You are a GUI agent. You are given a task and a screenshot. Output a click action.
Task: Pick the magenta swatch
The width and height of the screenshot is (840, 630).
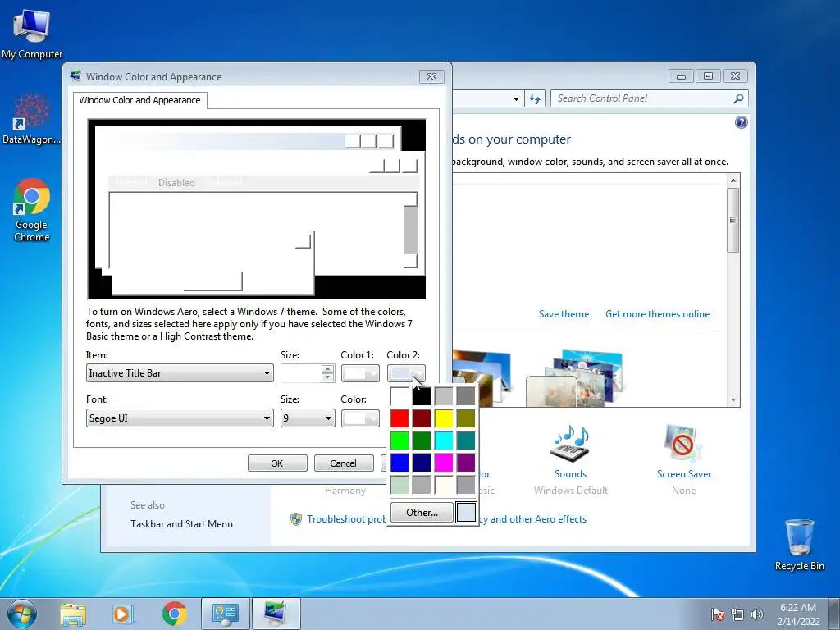(x=444, y=463)
